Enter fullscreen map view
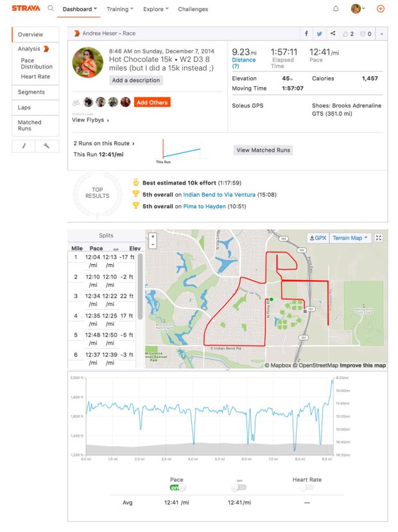Screen dimensions: 398x532 (x=379, y=238)
